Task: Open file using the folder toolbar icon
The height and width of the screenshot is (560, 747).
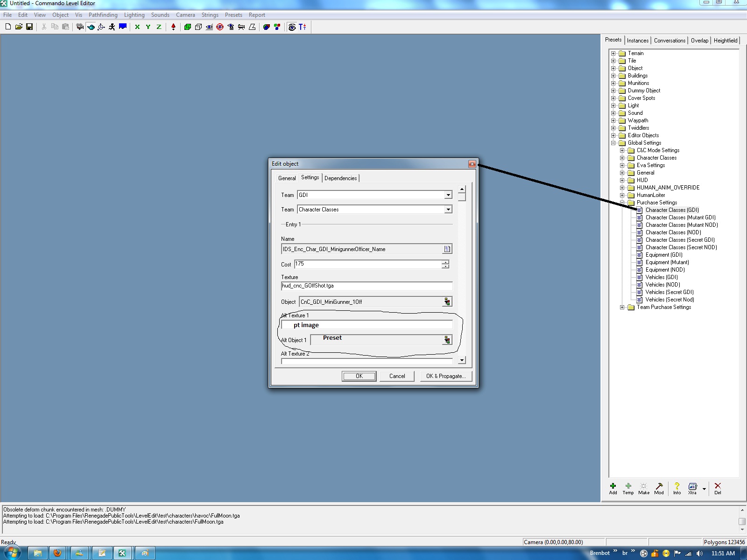Action: point(19,27)
